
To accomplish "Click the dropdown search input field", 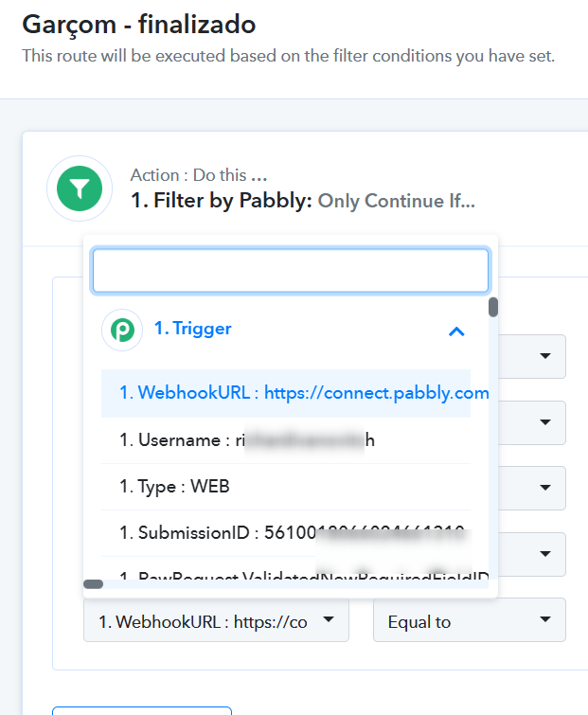I will 291,271.
